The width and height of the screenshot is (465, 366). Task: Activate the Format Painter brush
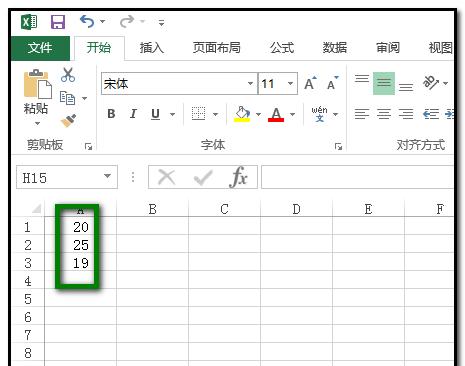(x=68, y=121)
